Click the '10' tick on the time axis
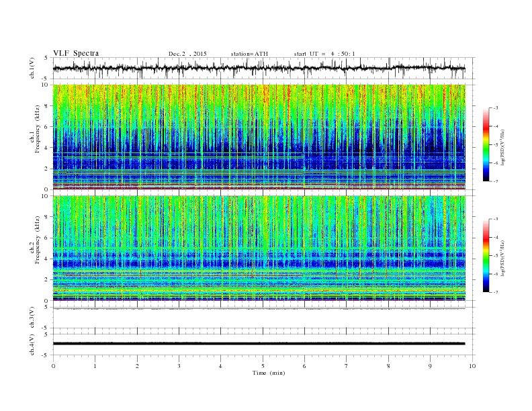The image size is (532, 411). click(x=472, y=366)
